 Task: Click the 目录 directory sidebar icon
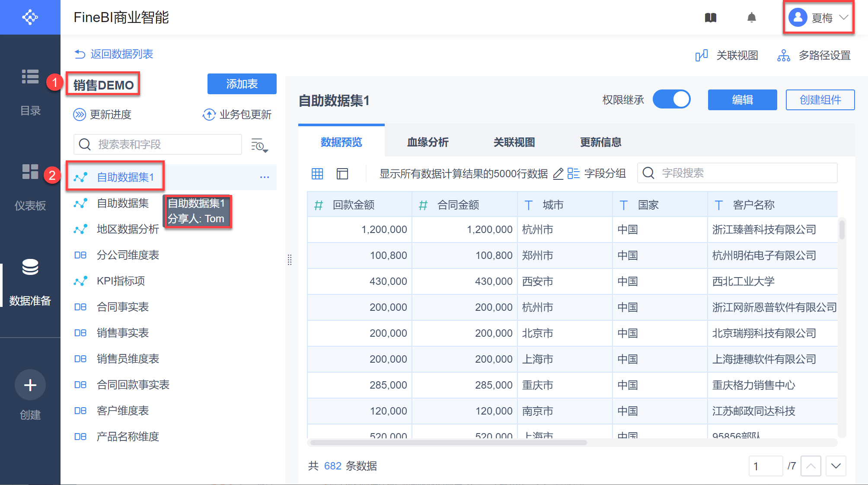pyautogui.click(x=30, y=77)
